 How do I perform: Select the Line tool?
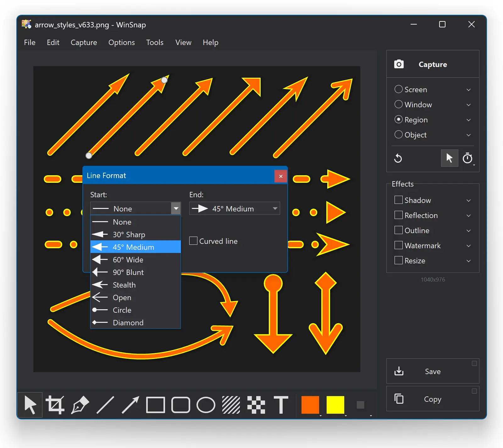pos(105,405)
